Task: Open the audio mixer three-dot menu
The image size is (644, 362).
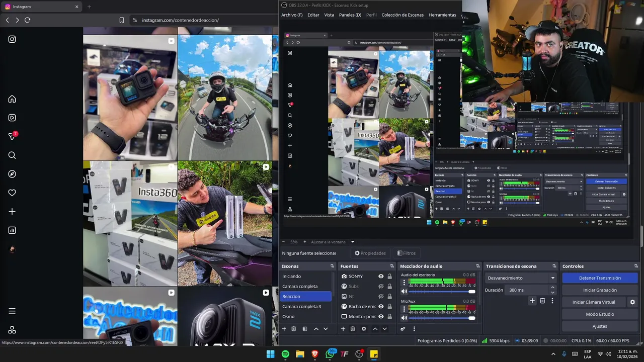Action: [x=414, y=329]
